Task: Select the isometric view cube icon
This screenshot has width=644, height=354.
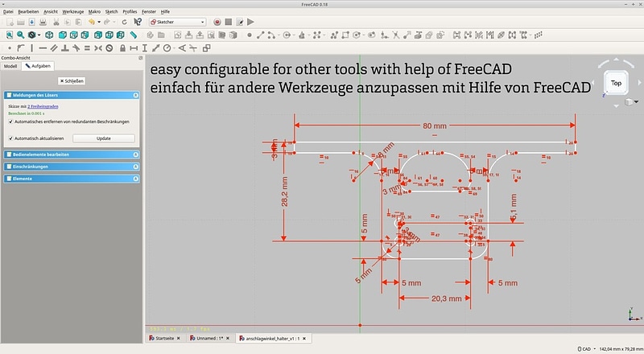Action: coord(49,35)
